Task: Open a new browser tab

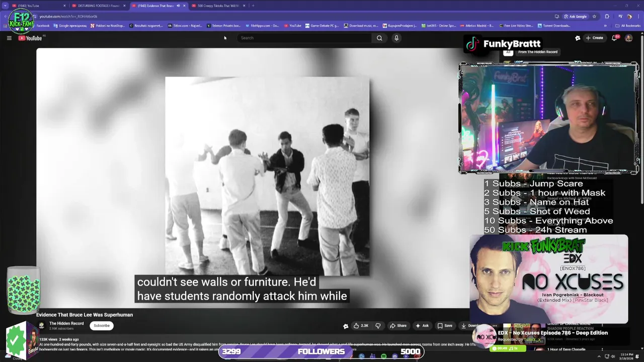Action: point(253,6)
